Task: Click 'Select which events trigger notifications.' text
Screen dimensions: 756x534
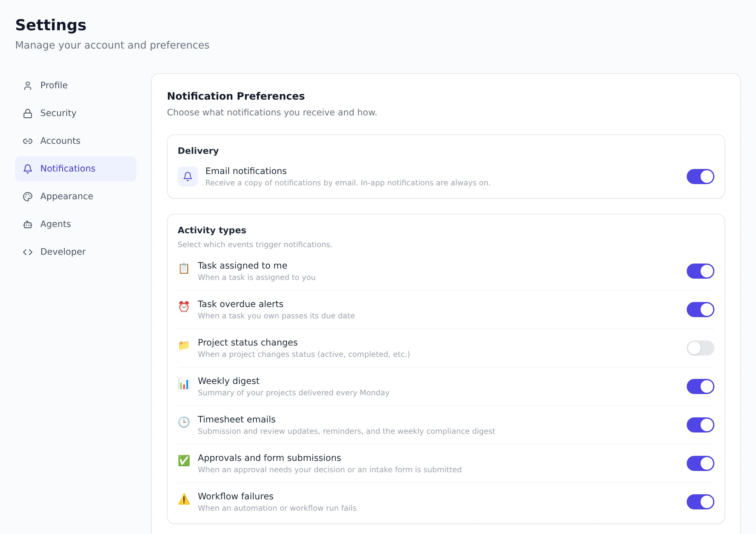Action: click(255, 244)
